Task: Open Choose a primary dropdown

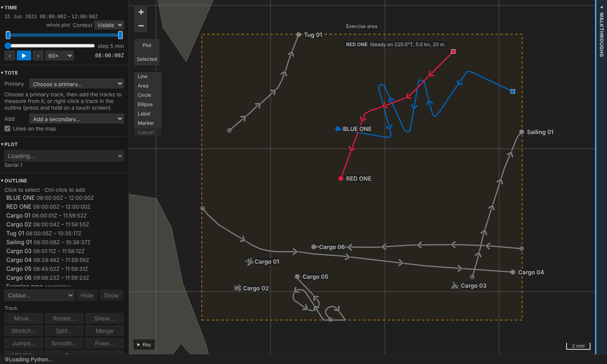Action: pyautogui.click(x=76, y=84)
